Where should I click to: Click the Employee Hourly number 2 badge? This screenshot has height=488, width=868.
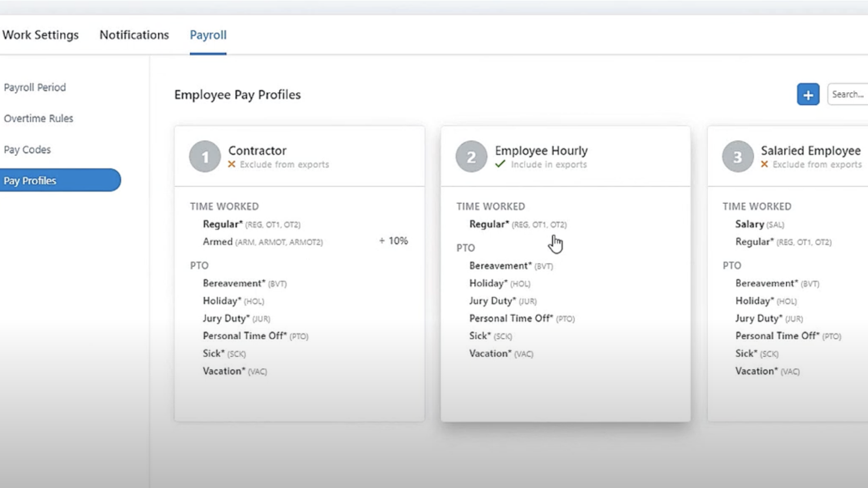[x=471, y=156]
